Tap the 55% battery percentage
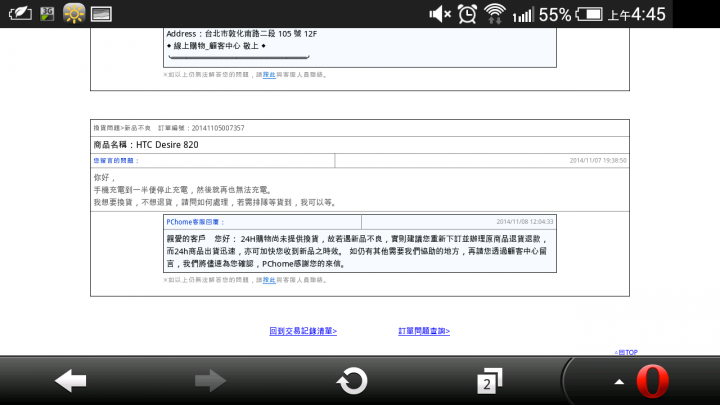The height and width of the screenshot is (405, 720). [555, 15]
